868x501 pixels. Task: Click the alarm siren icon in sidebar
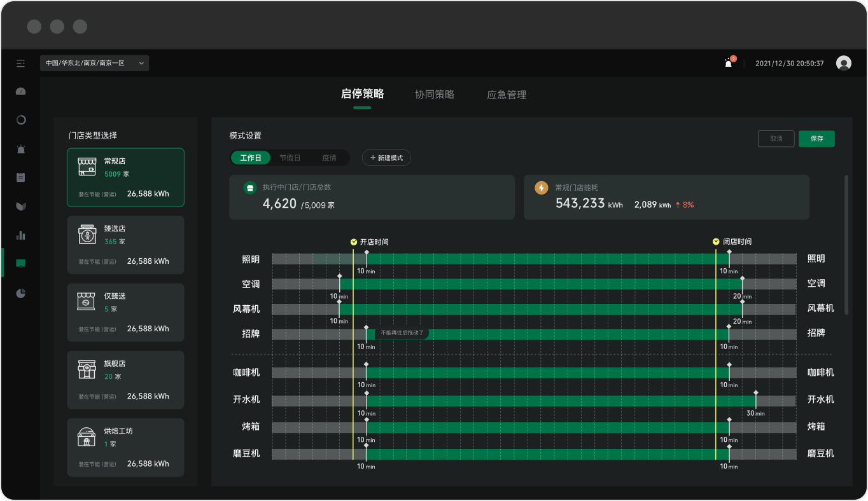pos(21,149)
